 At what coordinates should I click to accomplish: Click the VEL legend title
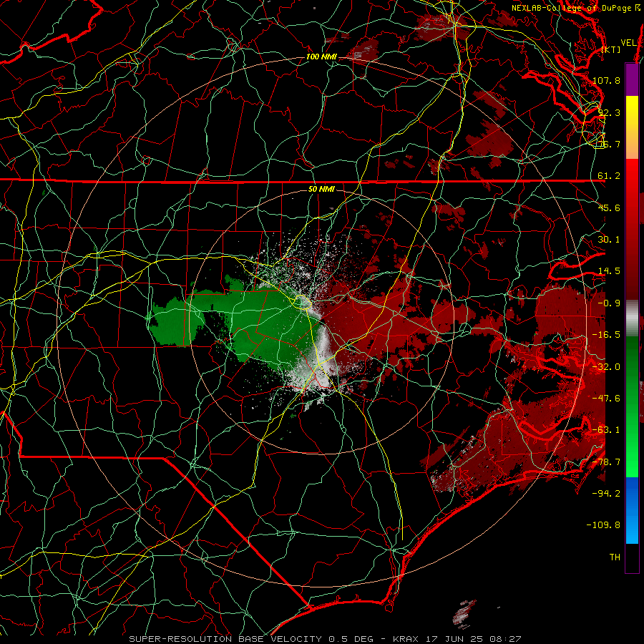click(x=628, y=43)
